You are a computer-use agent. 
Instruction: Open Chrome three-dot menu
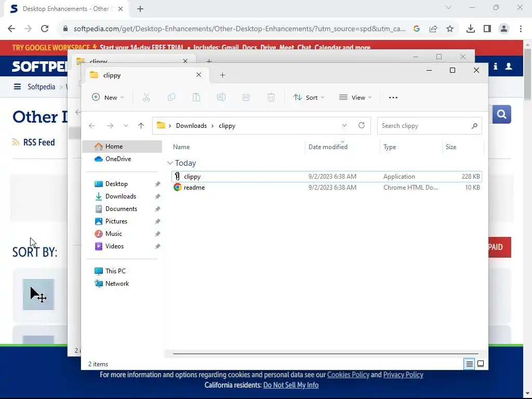tap(521, 29)
